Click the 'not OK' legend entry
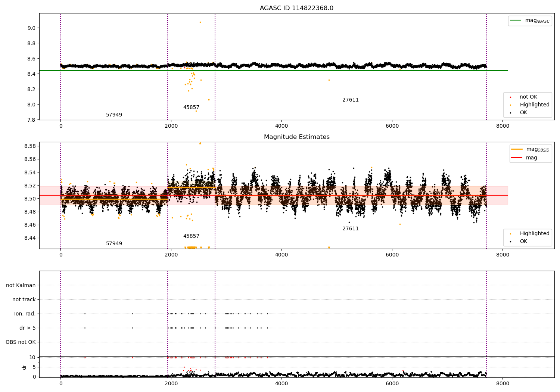Image resolution: width=560 pixels, height=392 pixels. pyautogui.click(x=528, y=97)
